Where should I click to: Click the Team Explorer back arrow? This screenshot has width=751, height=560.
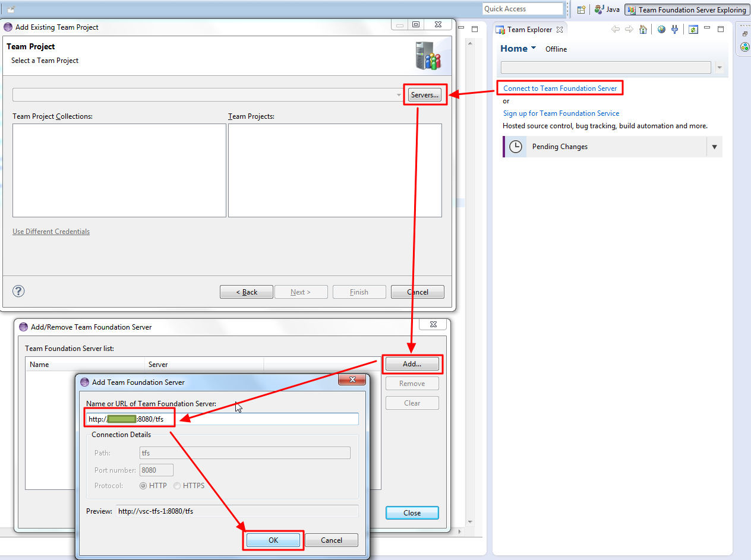[615, 29]
